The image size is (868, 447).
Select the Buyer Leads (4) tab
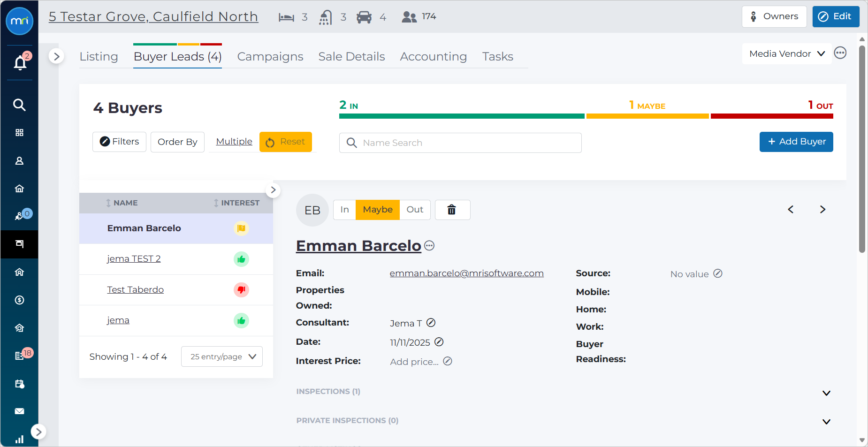pyautogui.click(x=177, y=57)
